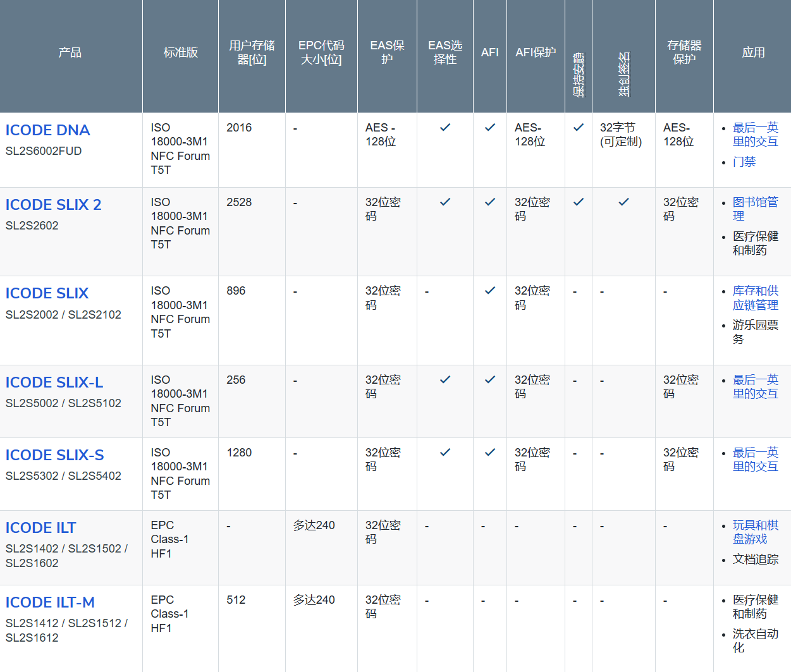Open the ICODE SLIX 2 product link
The width and height of the screenshot is (791, 672).
click(53, 205)
